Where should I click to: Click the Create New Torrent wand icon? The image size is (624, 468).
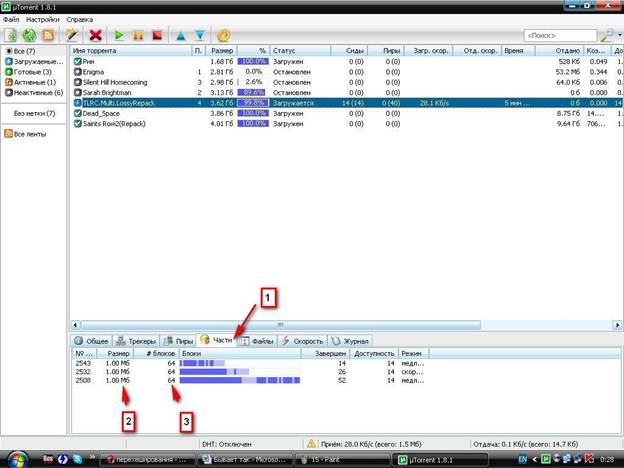pos(72,35)
